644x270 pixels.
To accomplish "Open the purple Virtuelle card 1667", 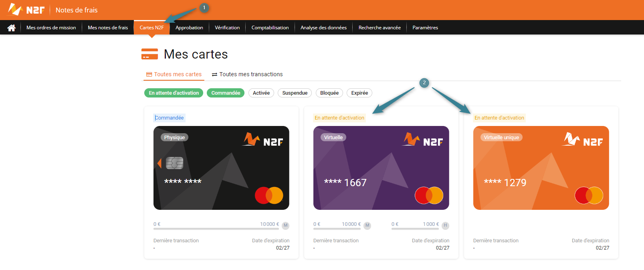I will 381,168.
